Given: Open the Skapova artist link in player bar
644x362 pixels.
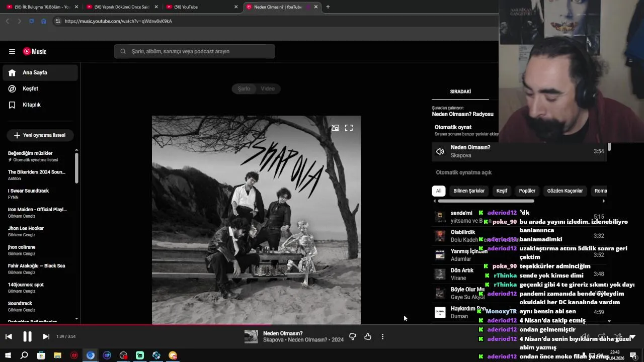Looking at the screenshot, I should [x=274, y=340].
